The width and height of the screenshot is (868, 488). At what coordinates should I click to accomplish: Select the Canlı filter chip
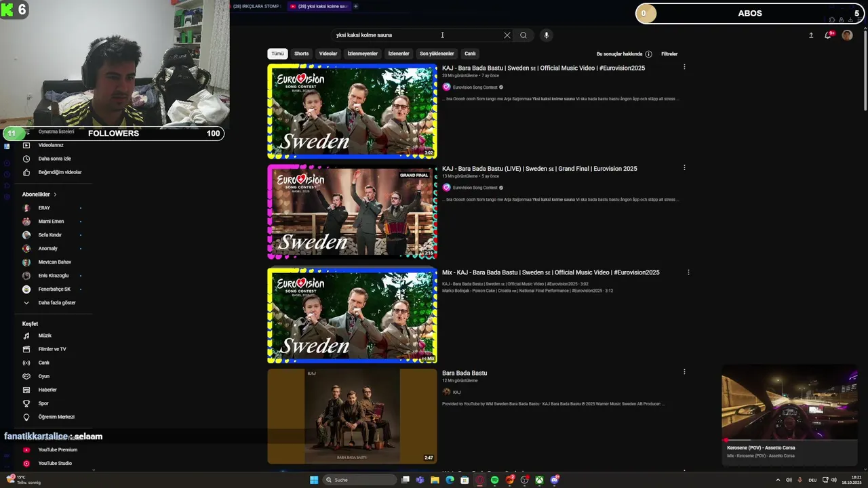470,54
